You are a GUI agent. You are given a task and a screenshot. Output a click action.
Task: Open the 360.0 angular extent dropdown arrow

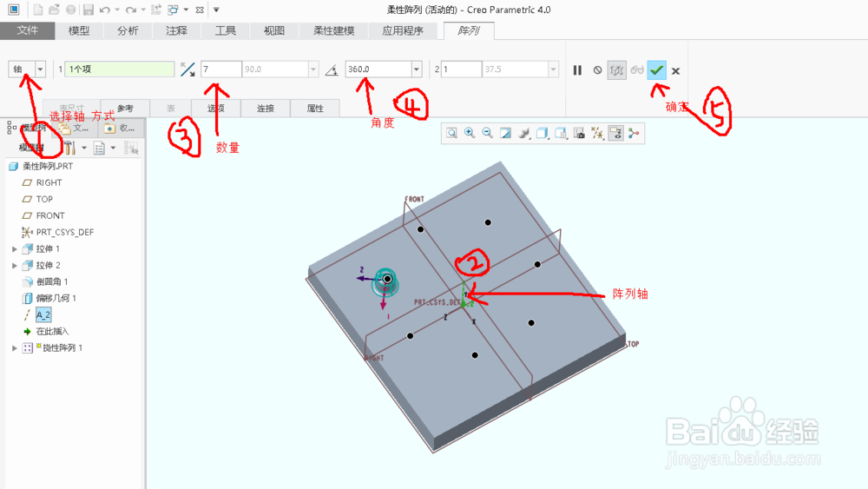coord(417,69)
